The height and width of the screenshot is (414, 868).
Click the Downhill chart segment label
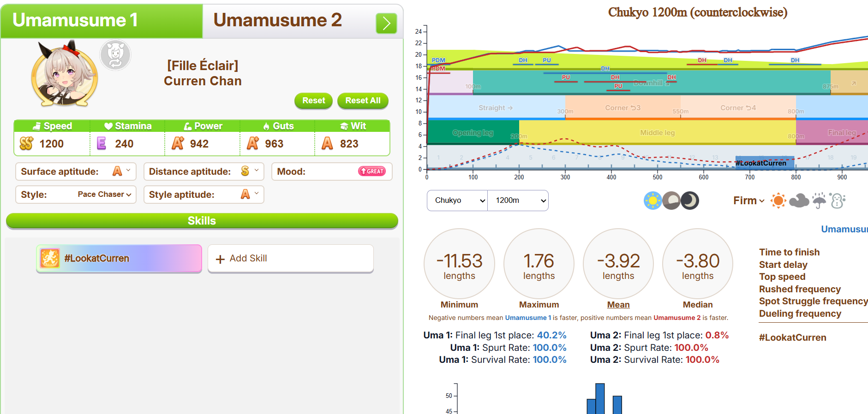coord(651,83)
